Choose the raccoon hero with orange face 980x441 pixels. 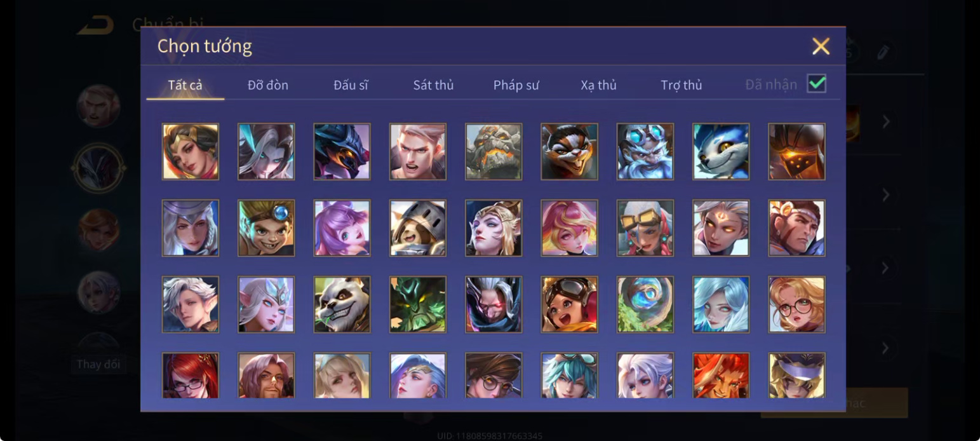pyautogui.click(x=569, y=152)
